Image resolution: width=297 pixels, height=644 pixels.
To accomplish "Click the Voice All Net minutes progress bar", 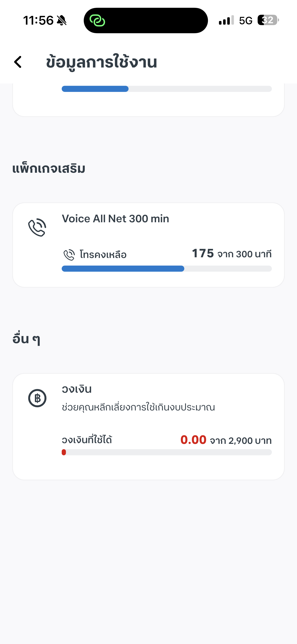I will pyautogui.click(x=166, y=269).
